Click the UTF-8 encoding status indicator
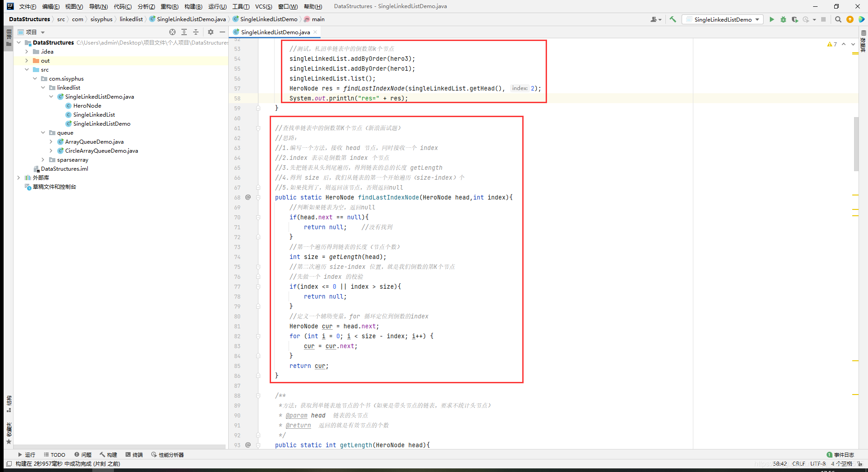The height and width of the screenshot is (472, 868). tap(818, 463)
